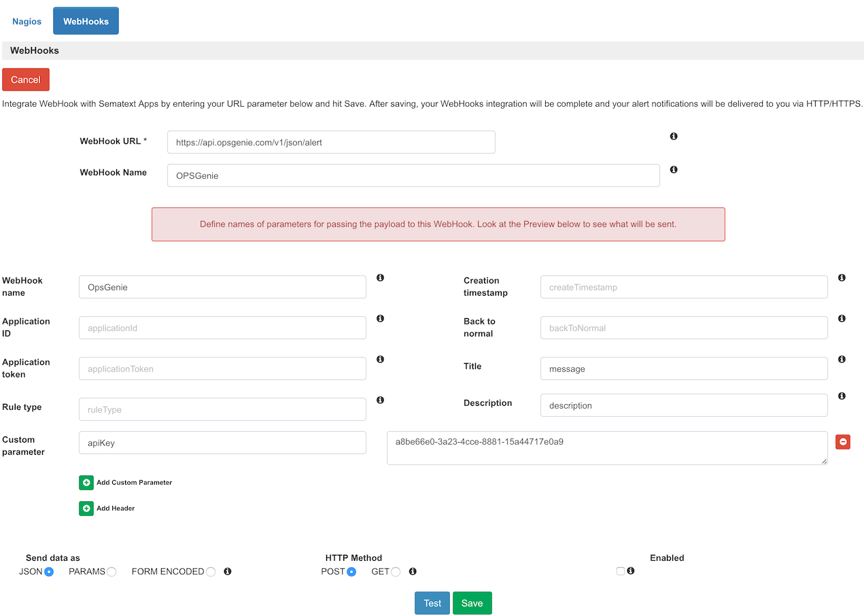Viewport: 864px width, 616px height.
Task: Click the red parameter names notice banner
Action: pos(438,224)
